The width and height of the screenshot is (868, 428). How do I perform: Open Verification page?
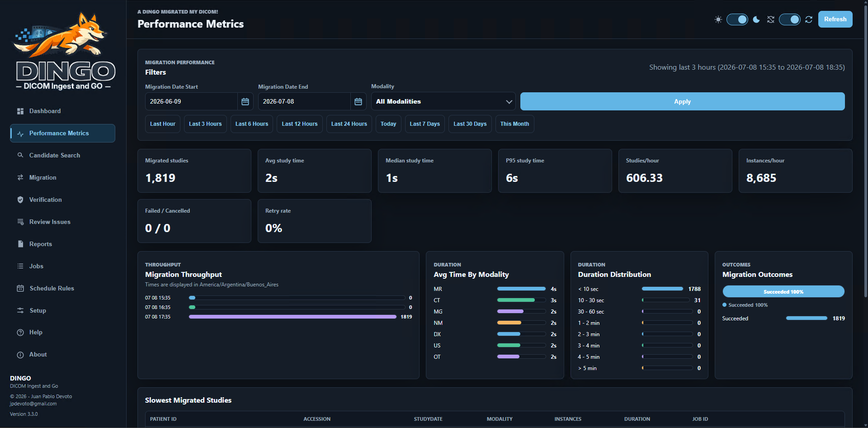click(62, 200)
